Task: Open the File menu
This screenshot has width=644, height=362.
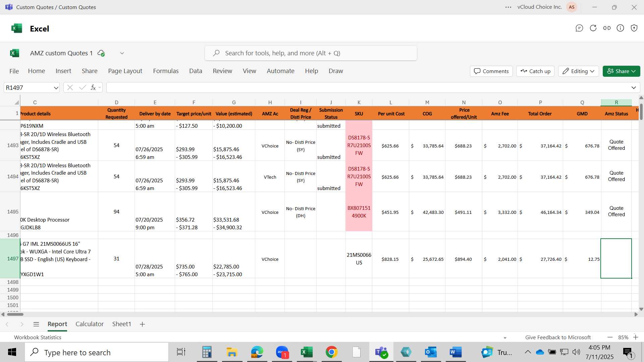Action: [14, 71]
